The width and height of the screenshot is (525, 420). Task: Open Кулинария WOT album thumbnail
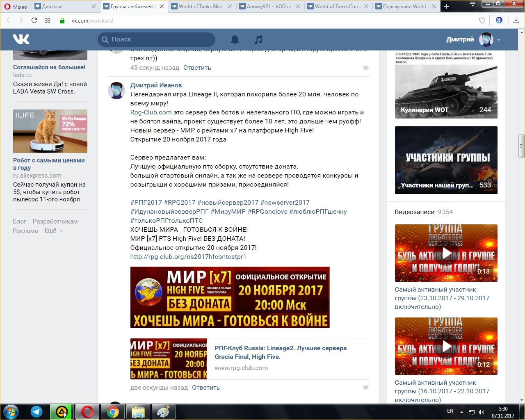tap(446, 85)
